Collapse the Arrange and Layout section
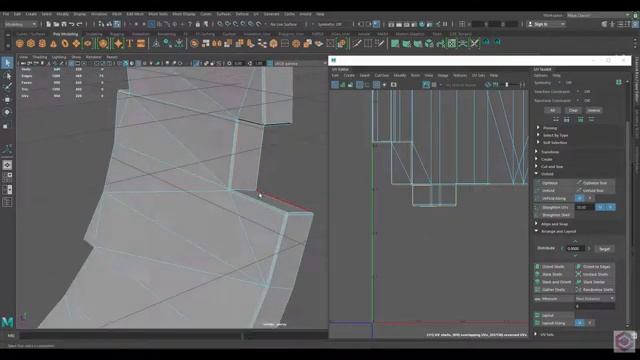The image size is (640, 360). coord(536,231)
